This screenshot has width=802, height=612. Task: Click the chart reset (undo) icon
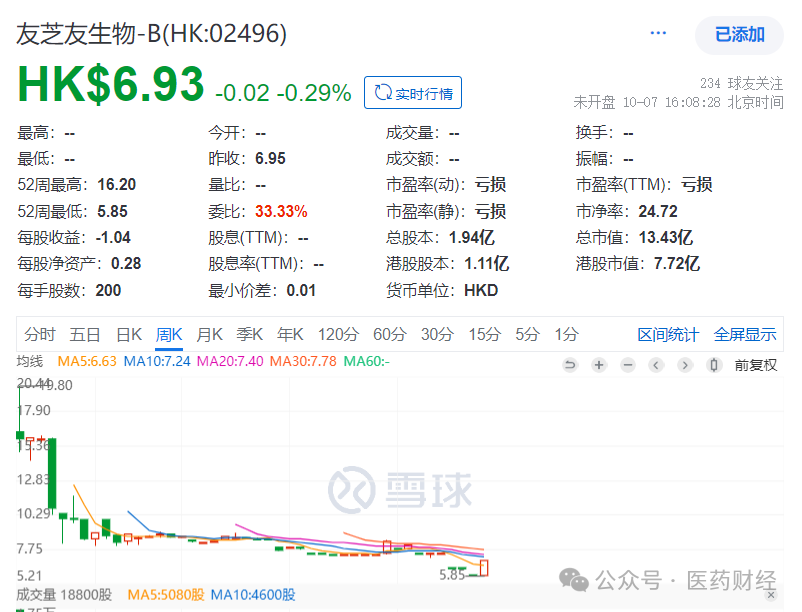(570, 365)
